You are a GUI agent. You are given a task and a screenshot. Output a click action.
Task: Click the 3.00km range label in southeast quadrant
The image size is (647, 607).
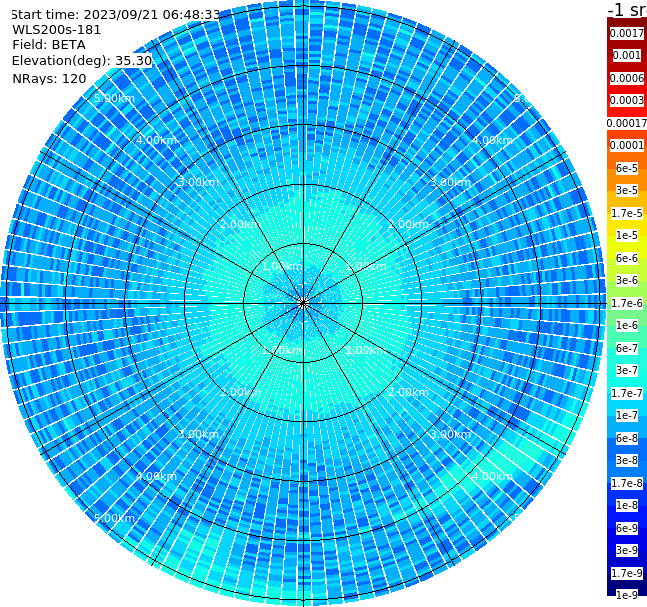pos(450,434)
